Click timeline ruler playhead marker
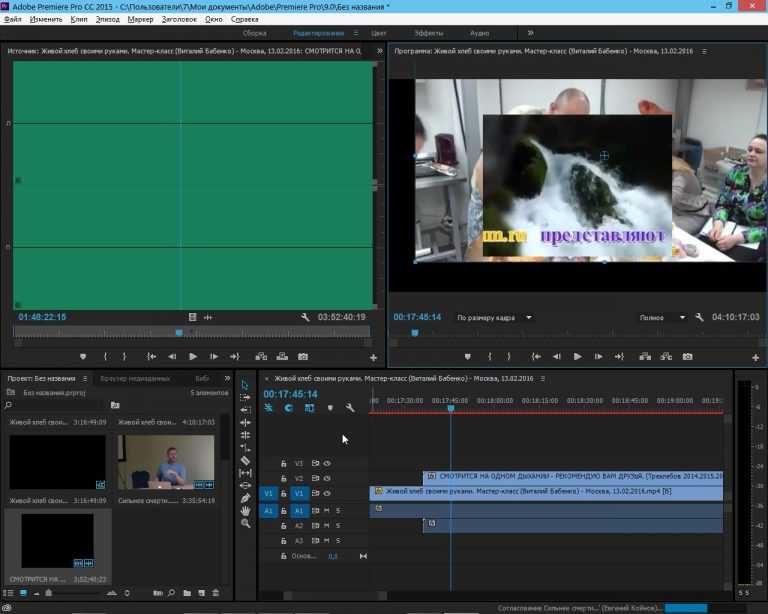The width and height of the screenshot is (768, 614). click(x=451, y=408)
